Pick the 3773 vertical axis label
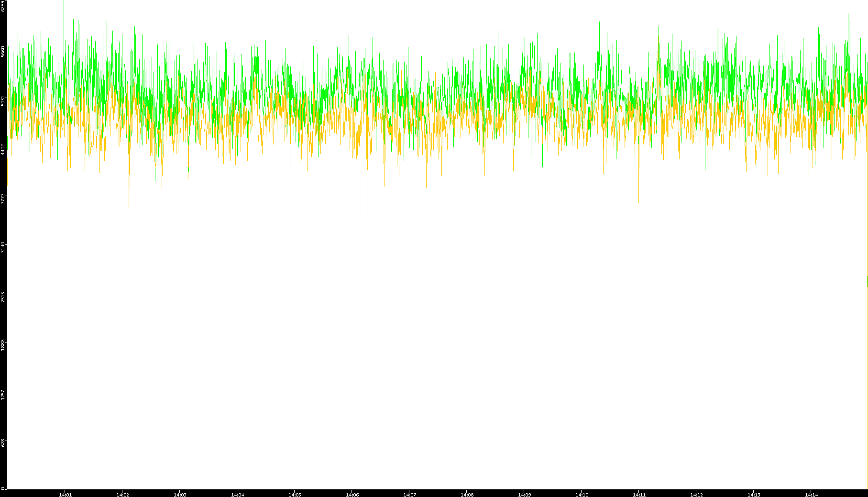868x497 pixels. (3, 198)
